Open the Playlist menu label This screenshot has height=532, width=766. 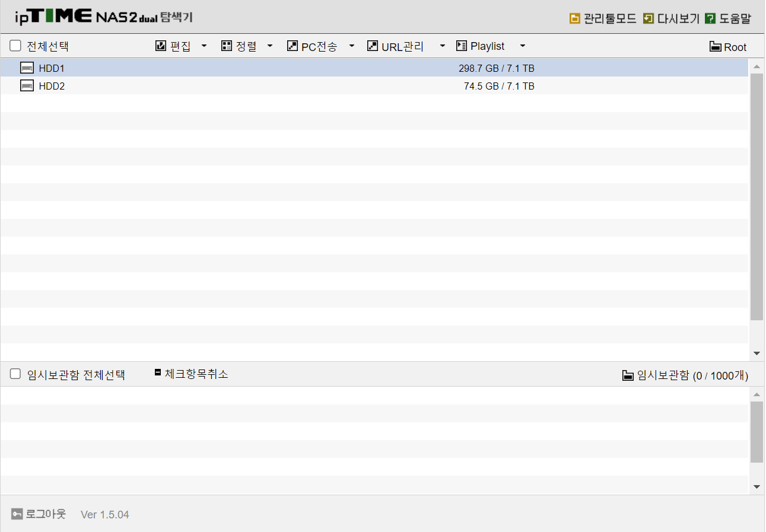click(488, 46)
